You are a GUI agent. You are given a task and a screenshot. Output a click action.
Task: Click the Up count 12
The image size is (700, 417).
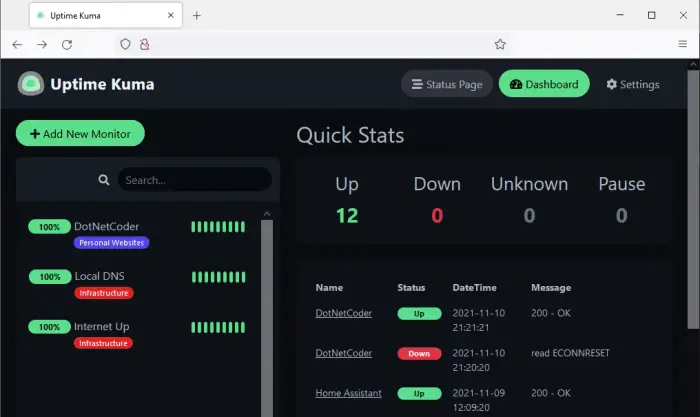(x=347, y=216)
